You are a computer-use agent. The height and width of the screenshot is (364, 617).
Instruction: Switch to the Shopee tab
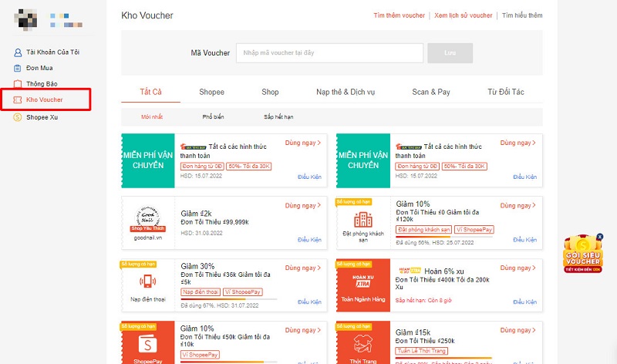211,93
